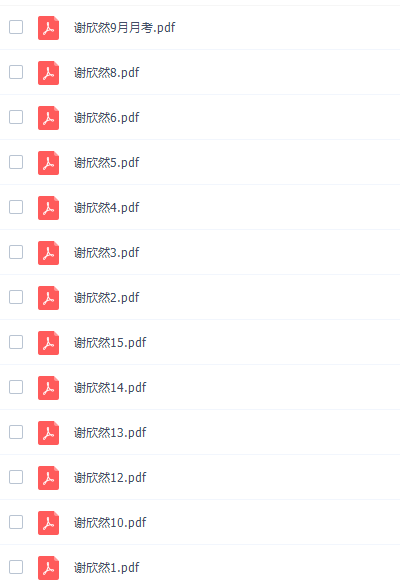The image size is (400, 580).
Task: Tick the checkbox for 谢欣然9月月考.pdf
Action: point(16,27)
